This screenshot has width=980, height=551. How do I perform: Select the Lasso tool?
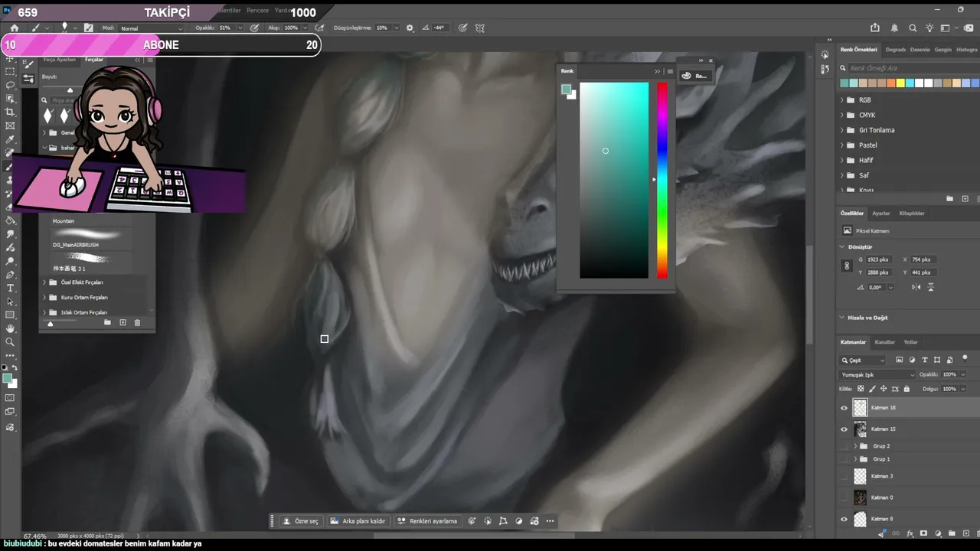tap(10, 85)
